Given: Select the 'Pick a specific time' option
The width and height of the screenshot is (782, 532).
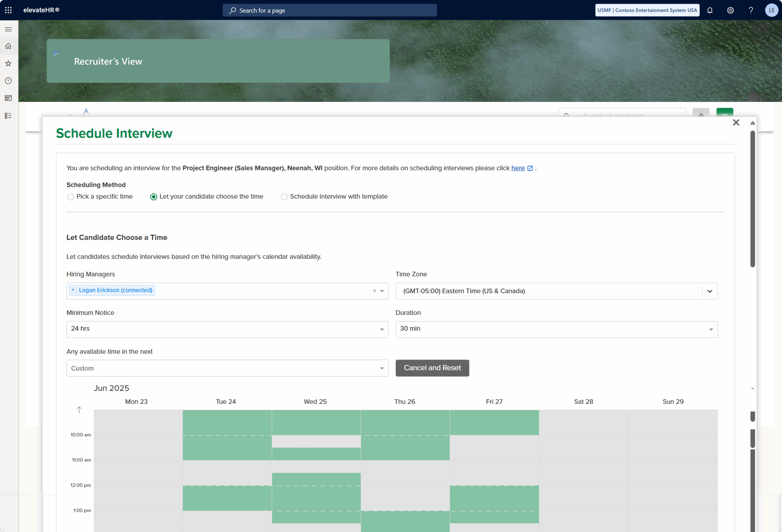Looking at the screenshot, I should pos(71,197).
